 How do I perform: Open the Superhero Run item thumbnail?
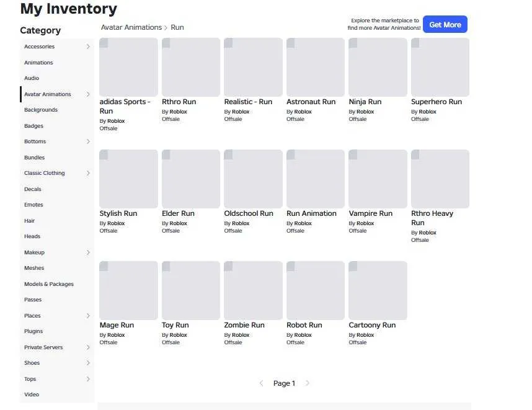point(440,67)
